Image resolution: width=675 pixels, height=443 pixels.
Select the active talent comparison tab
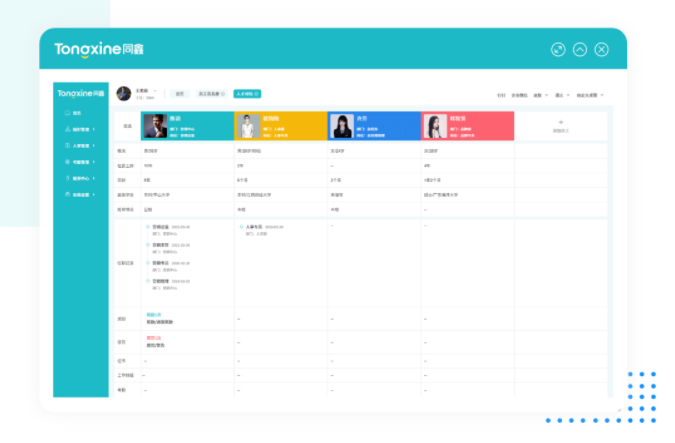(247, 93)
